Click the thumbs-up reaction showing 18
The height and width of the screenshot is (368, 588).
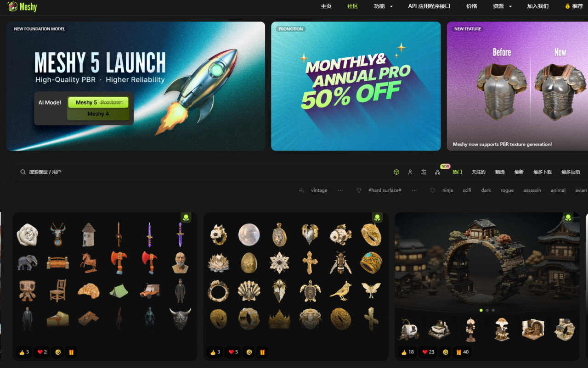pos(407,352)
